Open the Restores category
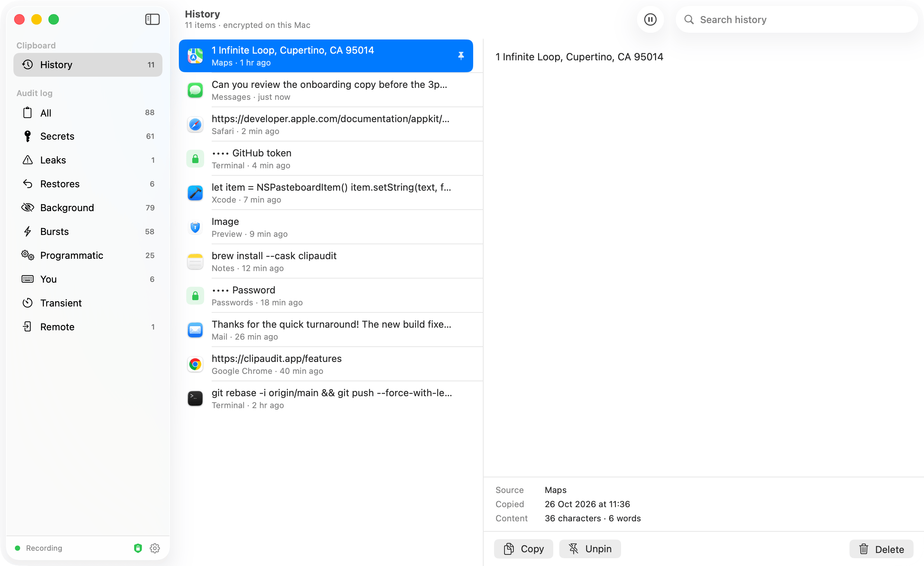The height and width of the screenshot is (566, 924). pyautogui.click(x=88, y=184)
